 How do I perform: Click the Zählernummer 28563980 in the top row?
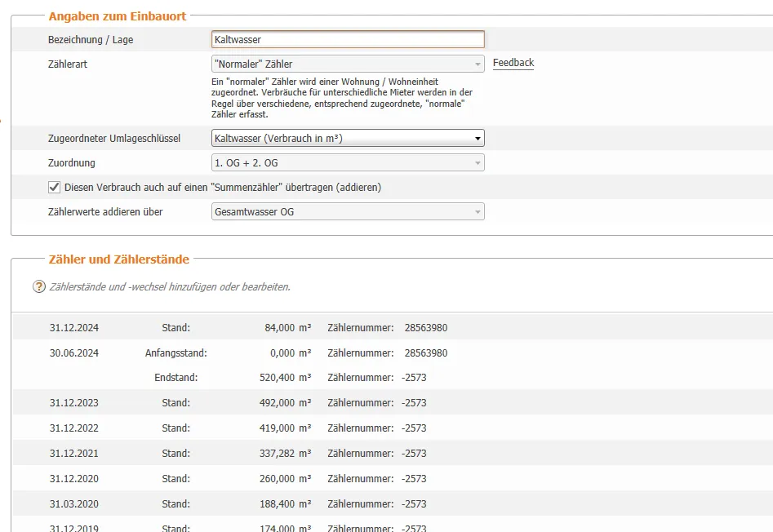pos(425,328)
